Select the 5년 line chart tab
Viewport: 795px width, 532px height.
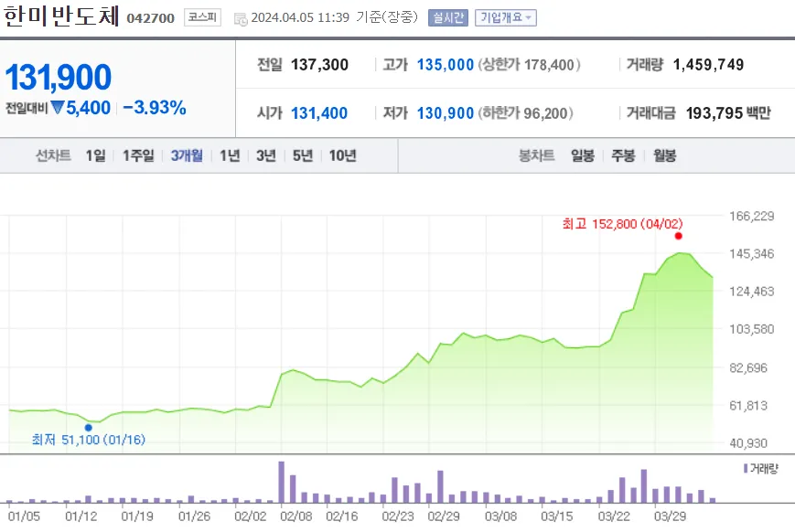pyautogui.click(x=302, y=155)
